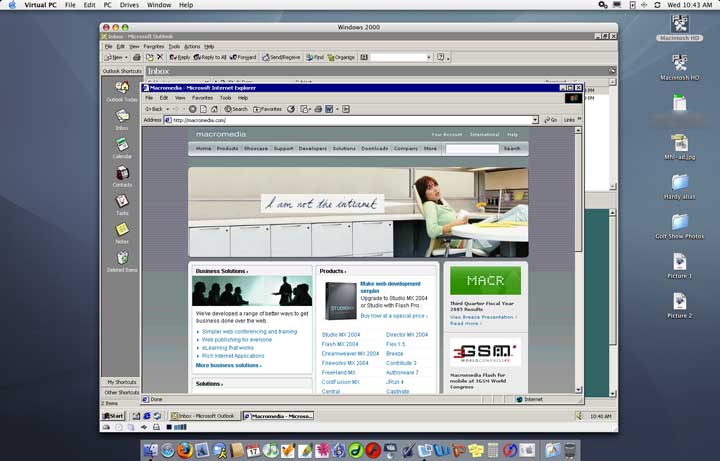Click the Refresh icon in Internet Explorer toolbar
The image size is (720, 461).
203,109
